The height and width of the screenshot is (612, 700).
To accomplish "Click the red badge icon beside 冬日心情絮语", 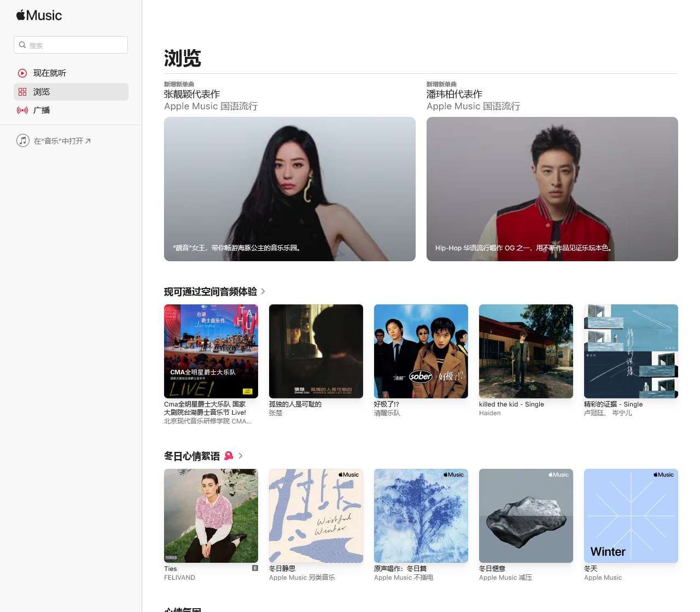I will click(x=229, y=456).
